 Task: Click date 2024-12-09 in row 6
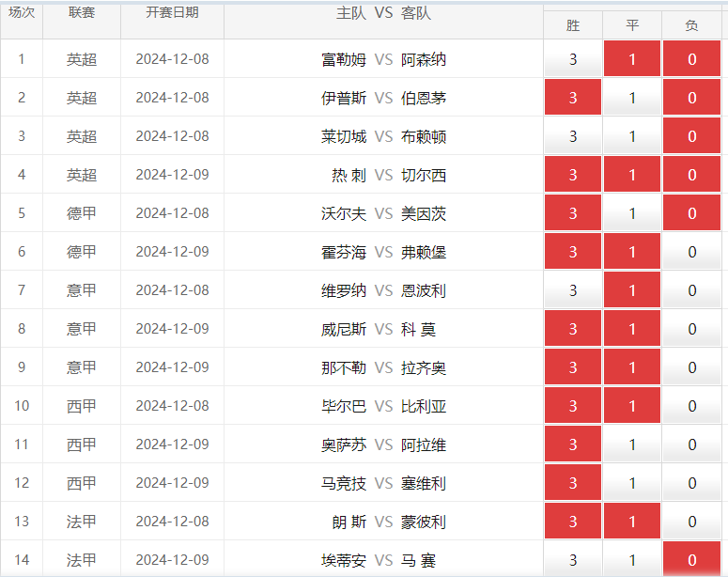pos(172,252)
